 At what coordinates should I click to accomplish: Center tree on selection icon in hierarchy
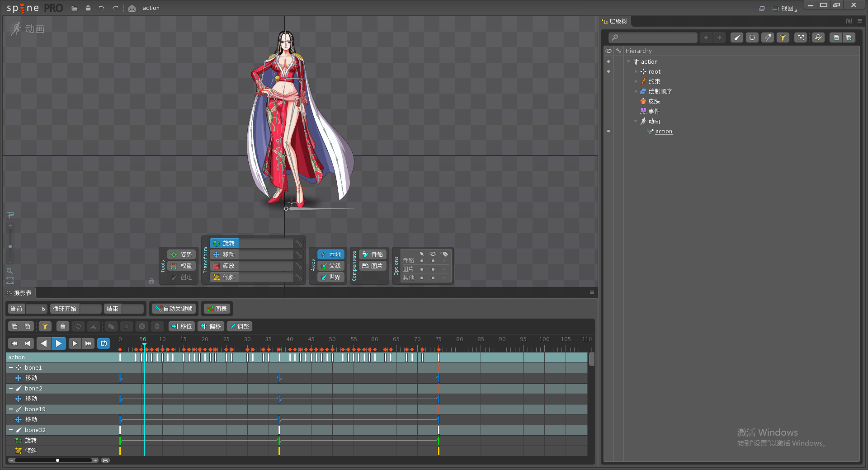pos(801,38)
